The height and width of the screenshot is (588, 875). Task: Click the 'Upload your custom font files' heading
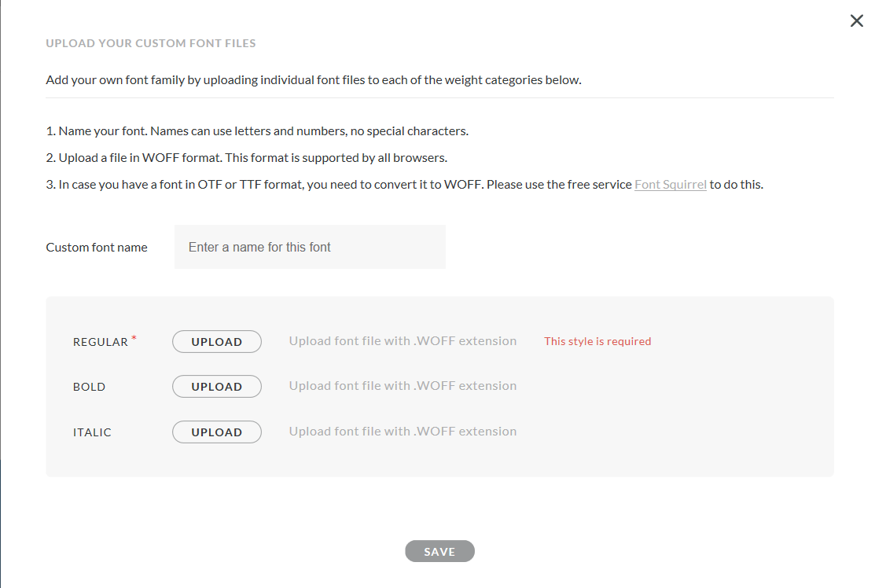coord(151,43)
